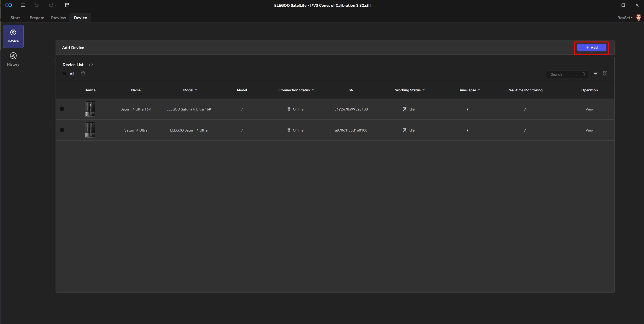The width and height of the screenshot is (644, 324).
Task: Switch to the Prepare tab
Action: pyautogui.click(x=37, y=18)
